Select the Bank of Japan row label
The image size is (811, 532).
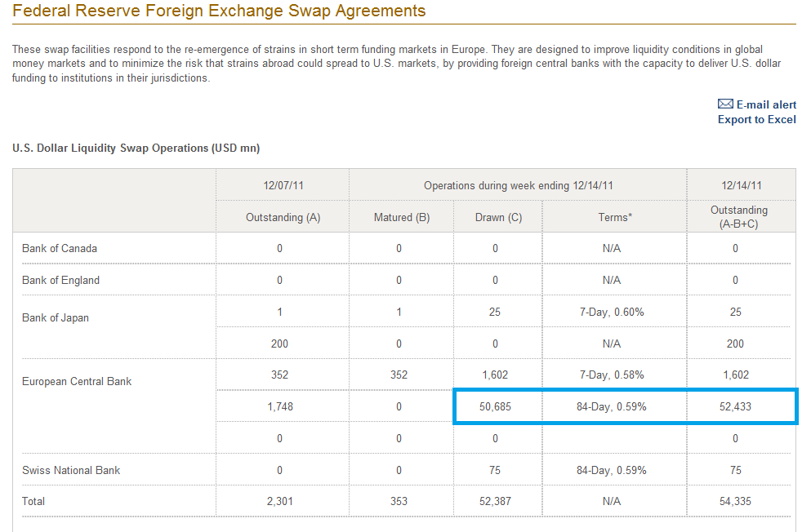(x=56, y=317)
